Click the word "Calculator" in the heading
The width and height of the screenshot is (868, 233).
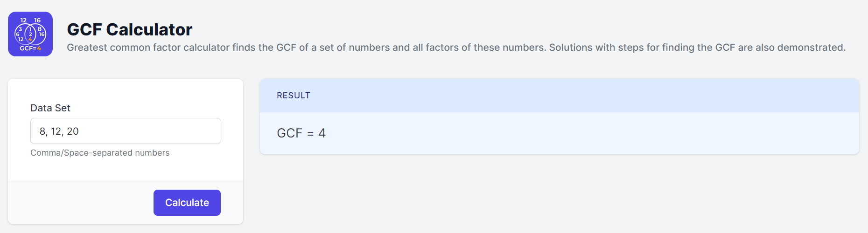click(149, 29)
